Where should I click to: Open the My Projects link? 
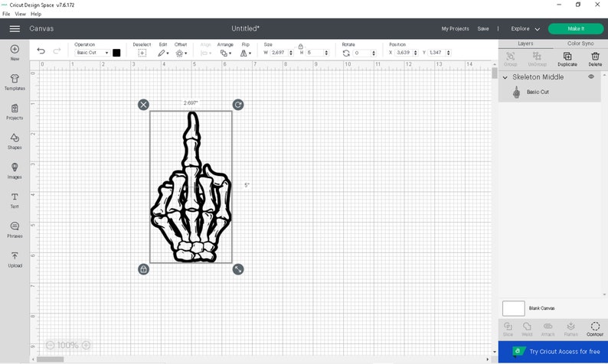[x=455, y=29]
